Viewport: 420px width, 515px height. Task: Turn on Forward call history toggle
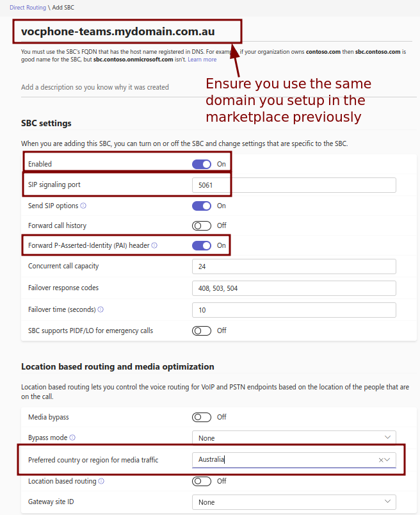point(202,225)
